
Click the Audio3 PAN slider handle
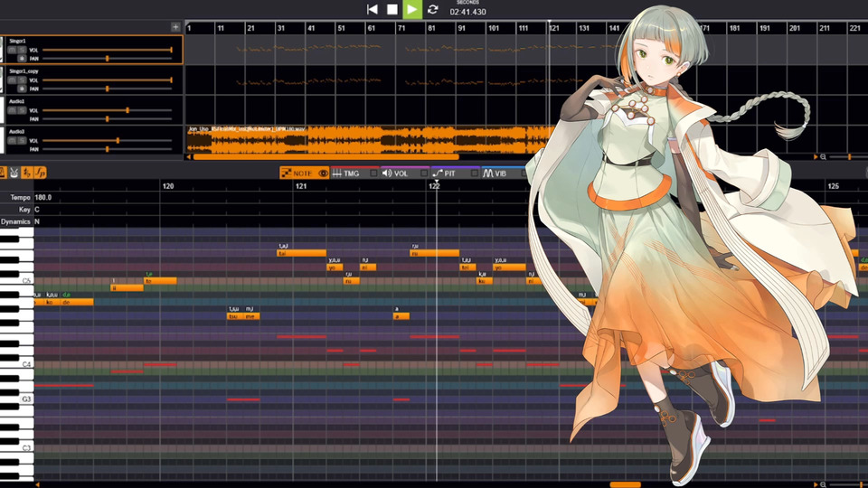(108, 149)
